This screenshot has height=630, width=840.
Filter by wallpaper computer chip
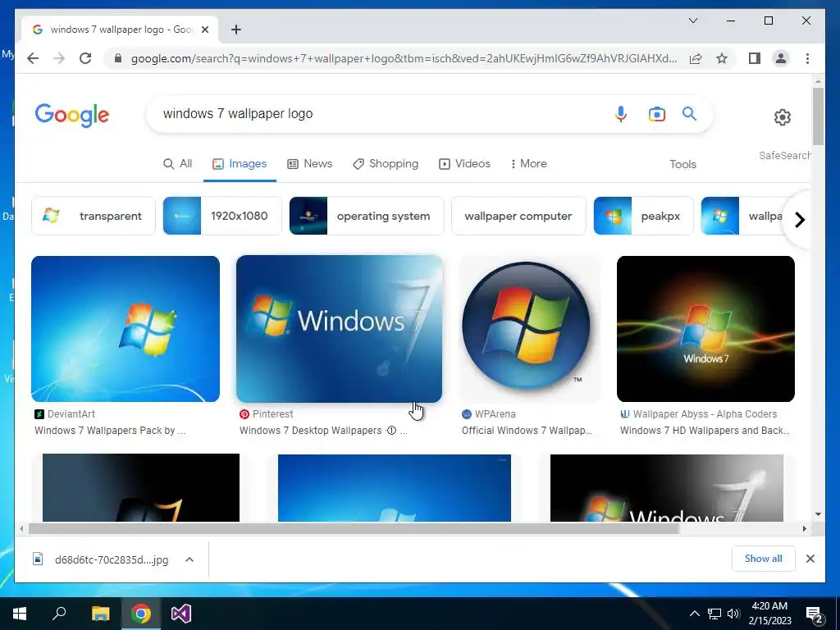pyautogui.click(x=518, y=216)
